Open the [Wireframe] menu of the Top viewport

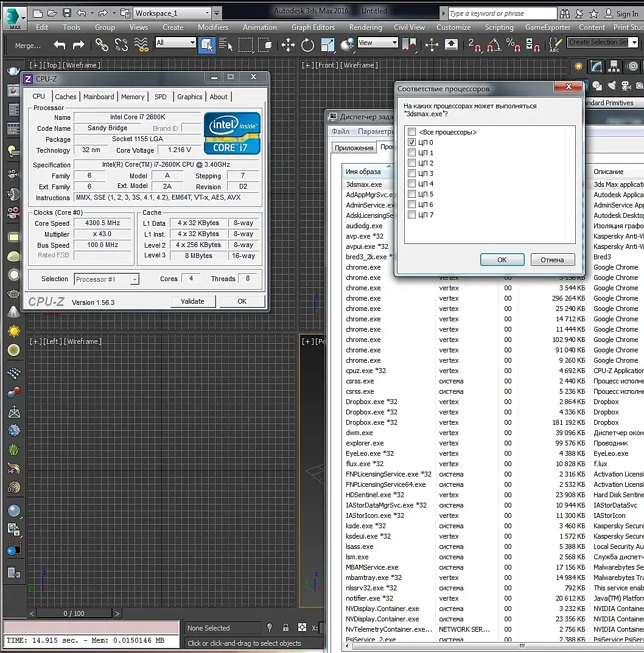[82, 65]
